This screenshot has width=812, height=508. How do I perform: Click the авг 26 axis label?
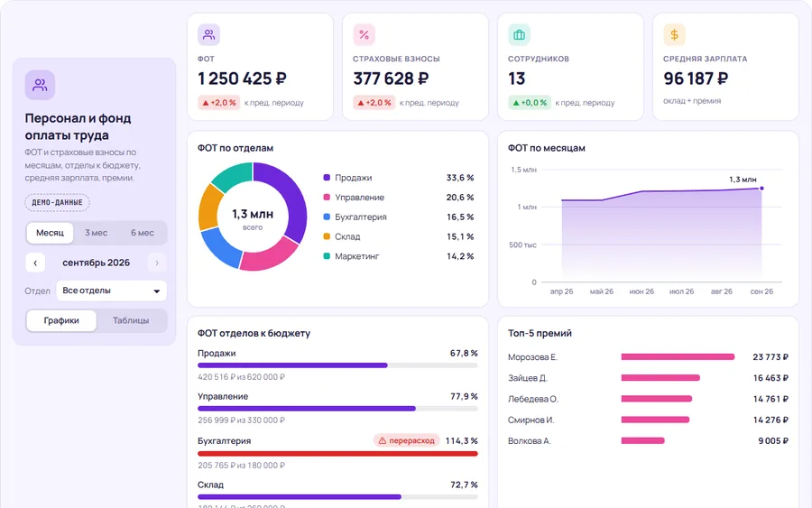tap(722, 291)
